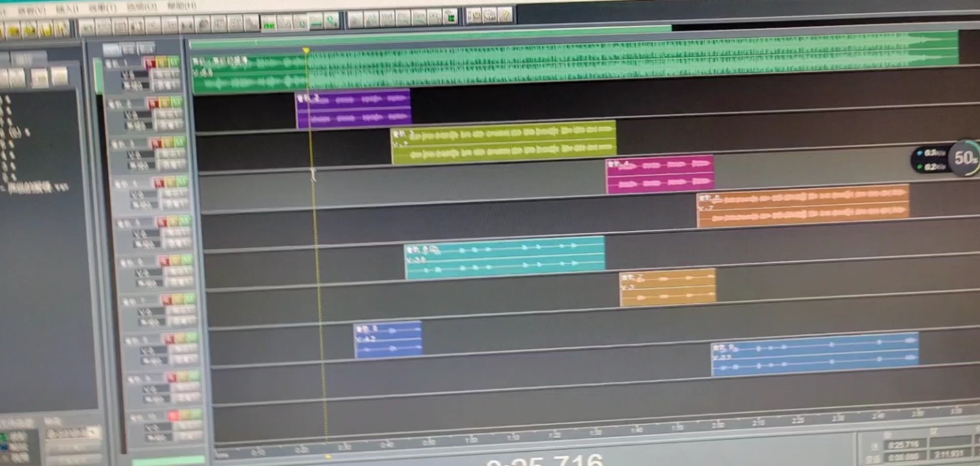
Task: Click the green phone-shaped toolbar icon
Action: click(332, 22)
